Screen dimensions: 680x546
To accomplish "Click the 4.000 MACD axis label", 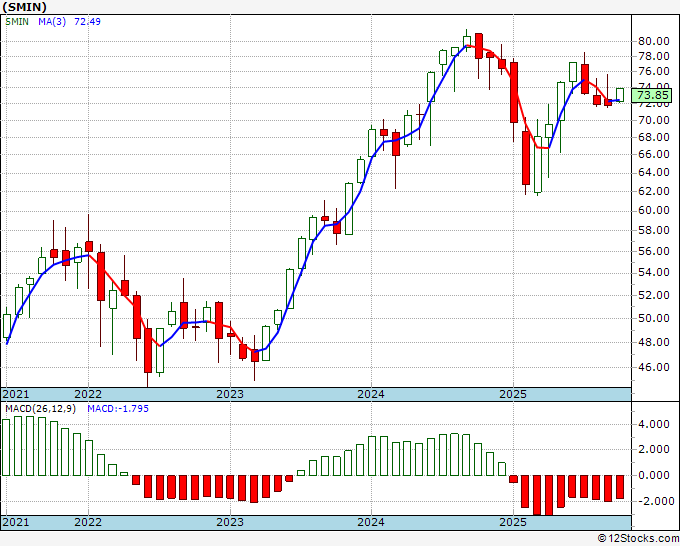I will point(654,424).
